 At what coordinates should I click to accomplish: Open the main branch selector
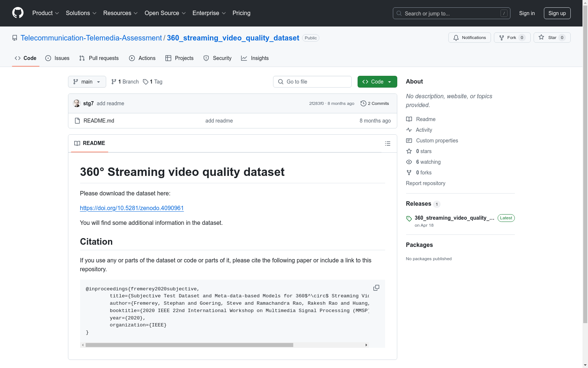pos(87,82)
